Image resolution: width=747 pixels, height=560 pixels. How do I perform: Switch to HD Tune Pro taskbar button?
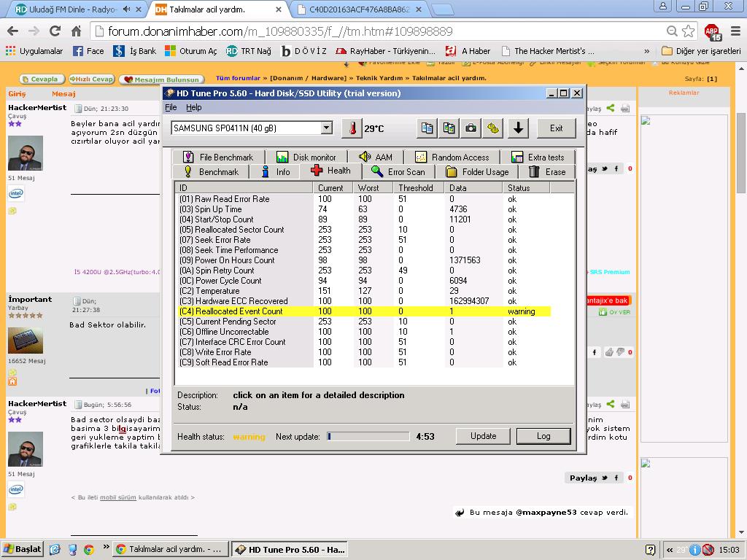290,550
